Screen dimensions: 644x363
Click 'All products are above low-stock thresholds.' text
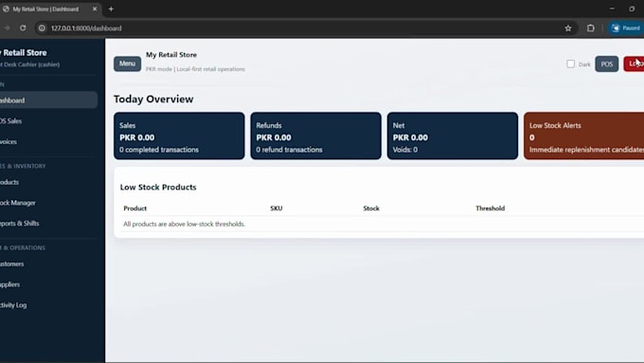[x=184, y=224]
